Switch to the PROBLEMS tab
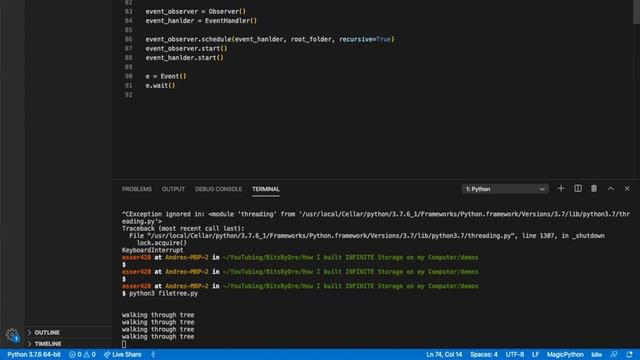The image size is (640, 360). point(137,189)
